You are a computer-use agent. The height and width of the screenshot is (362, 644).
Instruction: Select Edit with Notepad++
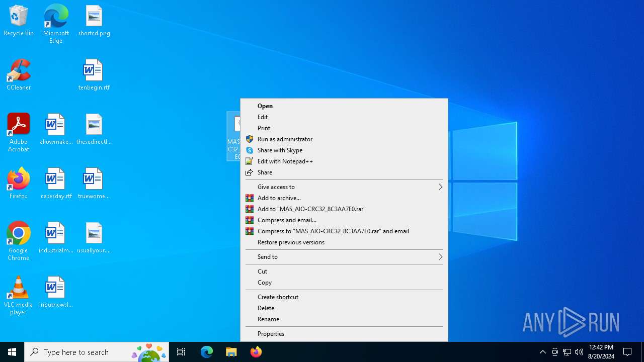[344, 161]
